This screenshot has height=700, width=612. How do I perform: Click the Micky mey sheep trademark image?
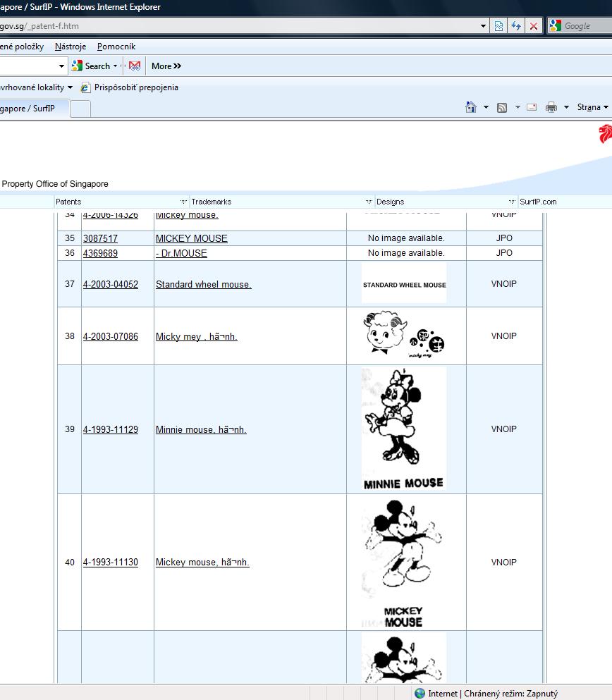tap(404, 336)
